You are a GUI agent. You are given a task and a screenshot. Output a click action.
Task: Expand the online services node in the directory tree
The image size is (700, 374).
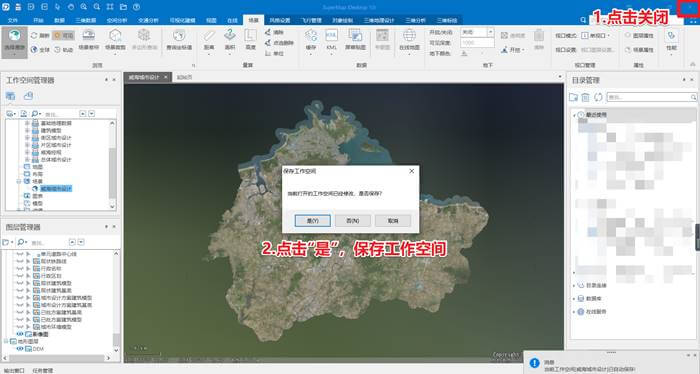click(x=574, y=312)
